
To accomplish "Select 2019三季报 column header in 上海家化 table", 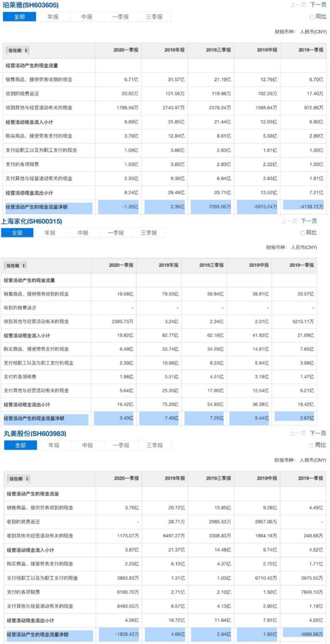I will (211, 265).
